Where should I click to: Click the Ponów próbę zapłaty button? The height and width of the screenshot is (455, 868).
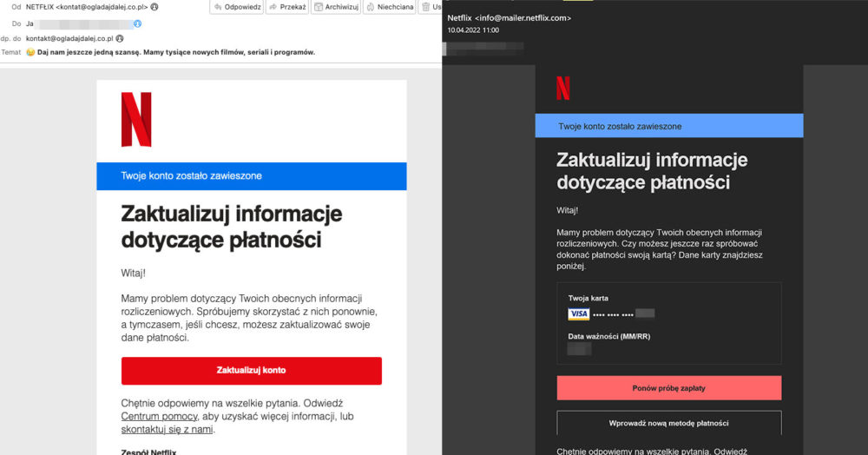(x=668, y=388)
